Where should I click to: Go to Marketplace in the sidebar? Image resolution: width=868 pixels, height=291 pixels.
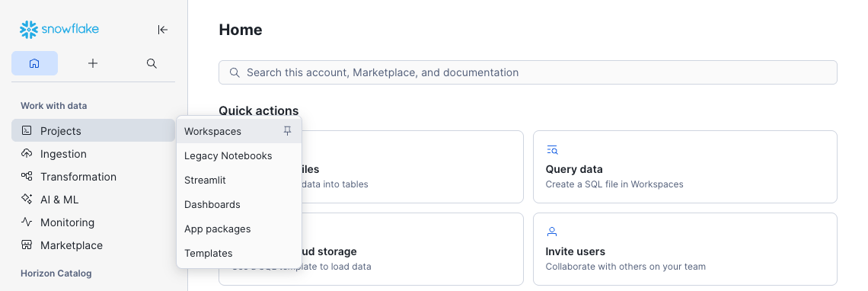click(93, 245)
